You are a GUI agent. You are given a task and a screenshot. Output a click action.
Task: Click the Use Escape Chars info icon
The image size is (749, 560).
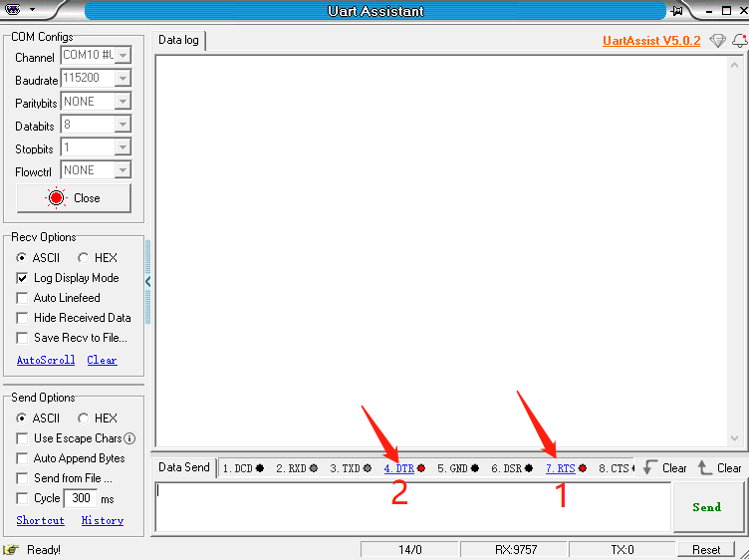(x=129, y=438)
